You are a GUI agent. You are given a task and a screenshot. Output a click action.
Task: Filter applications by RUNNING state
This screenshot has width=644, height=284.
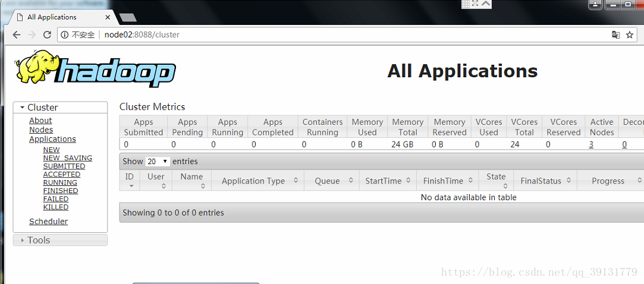coord(60,182)
